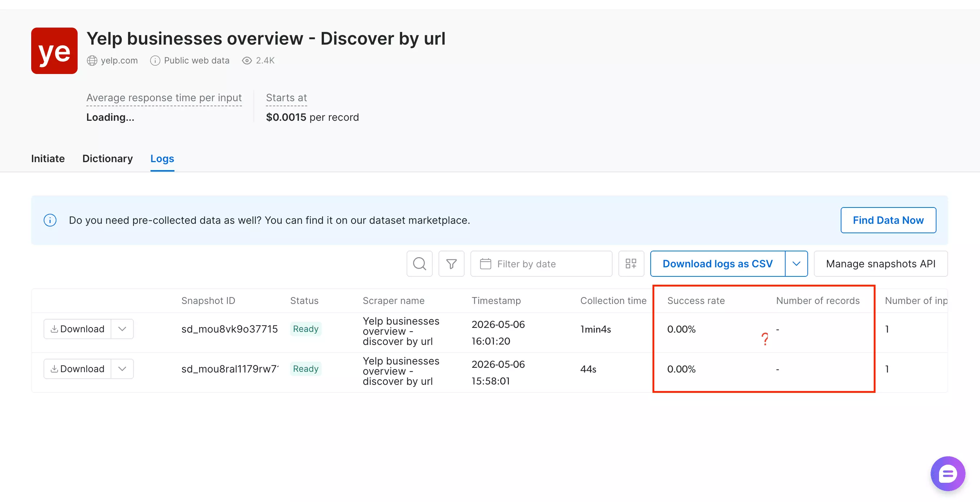Viewport: 980px width, 502px height.
Task: Click the info icon beside Public web data
Action: pos(155,61)
